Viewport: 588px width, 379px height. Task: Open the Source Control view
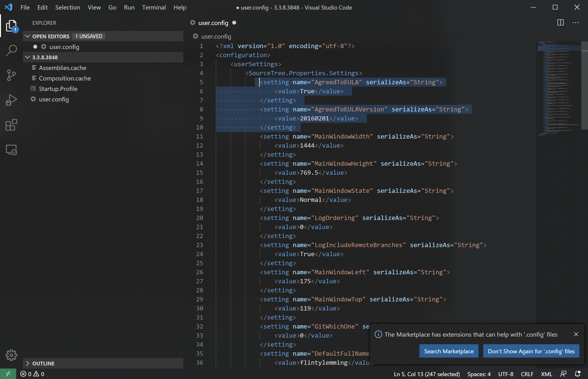(x=11, y=75)
